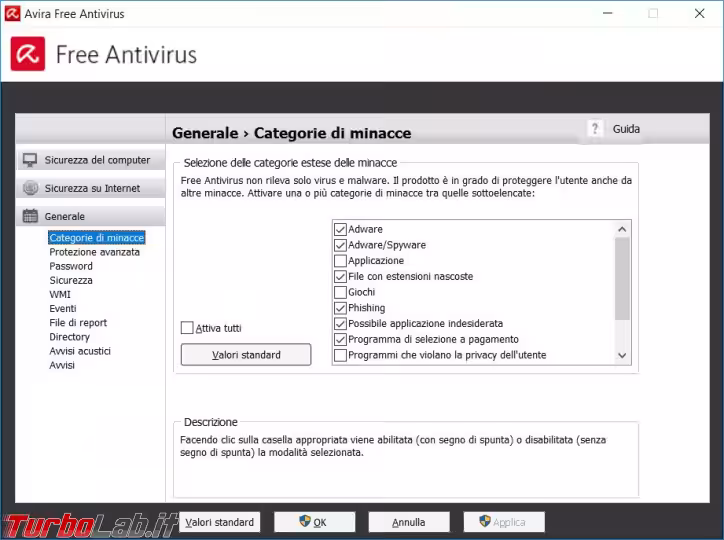The height and width of the screenshot is (540, 724).
Task: Check the Attiva tutti checkbox
Action: click(187, 328)
